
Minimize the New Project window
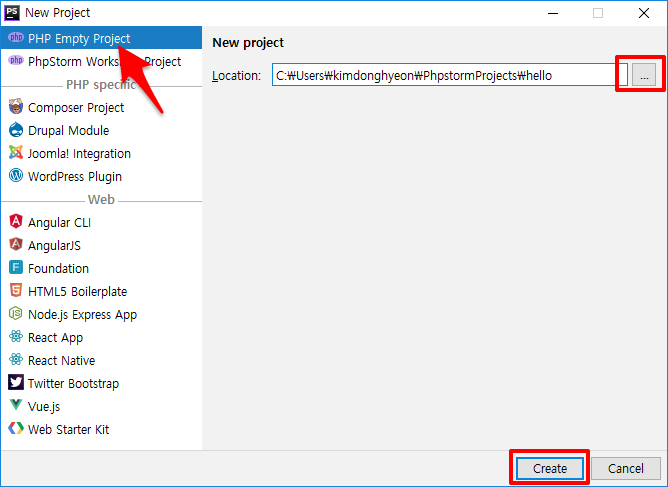pos(553,13)
